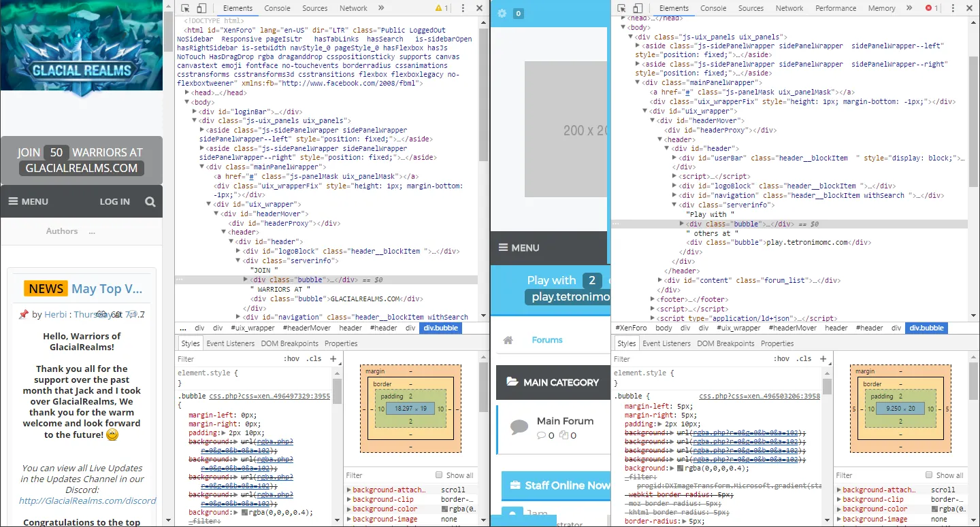Open Network tab in left DevTools
Image resolution: width=980 pixels, height=527 pixels.
353,8
